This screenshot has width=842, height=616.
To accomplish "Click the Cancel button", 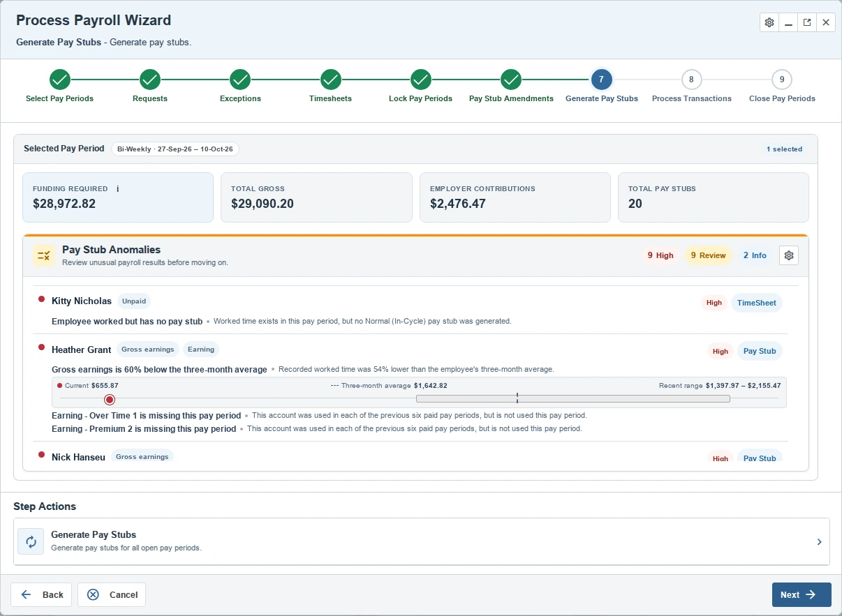I will click(112, 594).
